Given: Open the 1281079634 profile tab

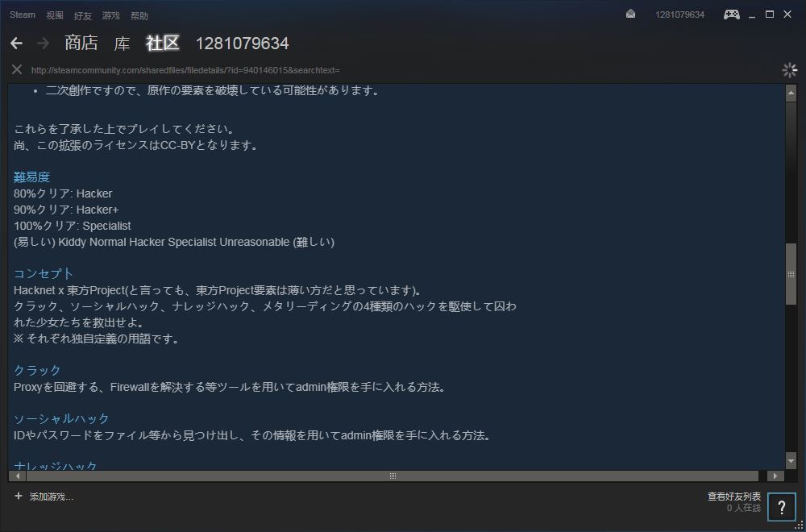Looking at the screenshot, I should tap(242, 44).
